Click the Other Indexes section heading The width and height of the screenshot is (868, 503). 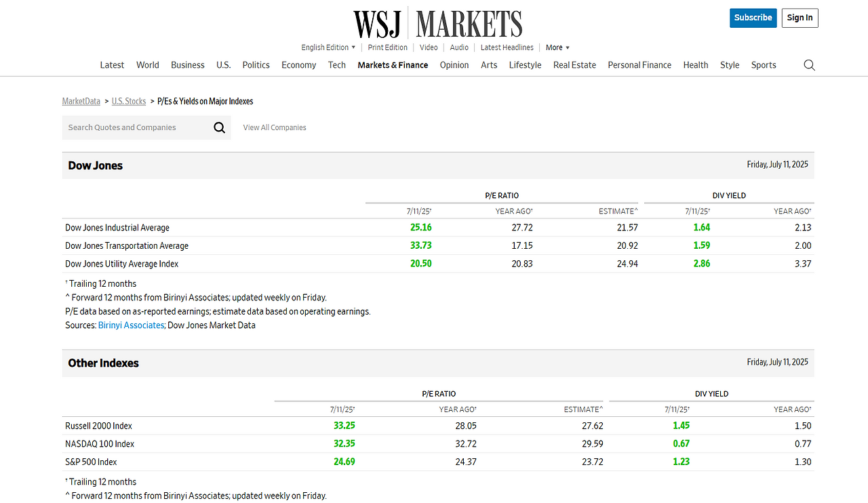tap(103, 363)
